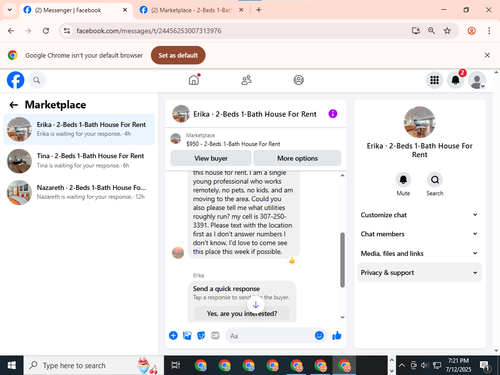Open the Groups icon in top navigation
The width and height of the screenshot is (500, 375).
coord(298,80)
